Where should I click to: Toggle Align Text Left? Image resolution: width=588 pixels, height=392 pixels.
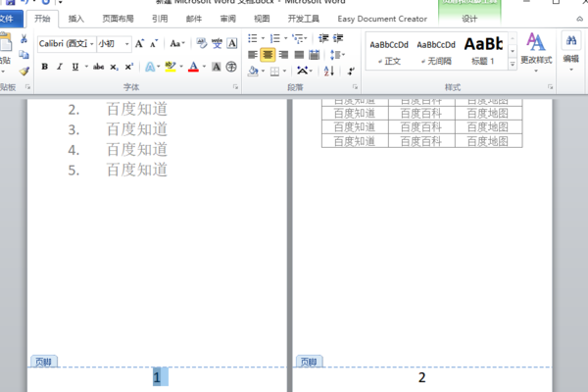253,55
